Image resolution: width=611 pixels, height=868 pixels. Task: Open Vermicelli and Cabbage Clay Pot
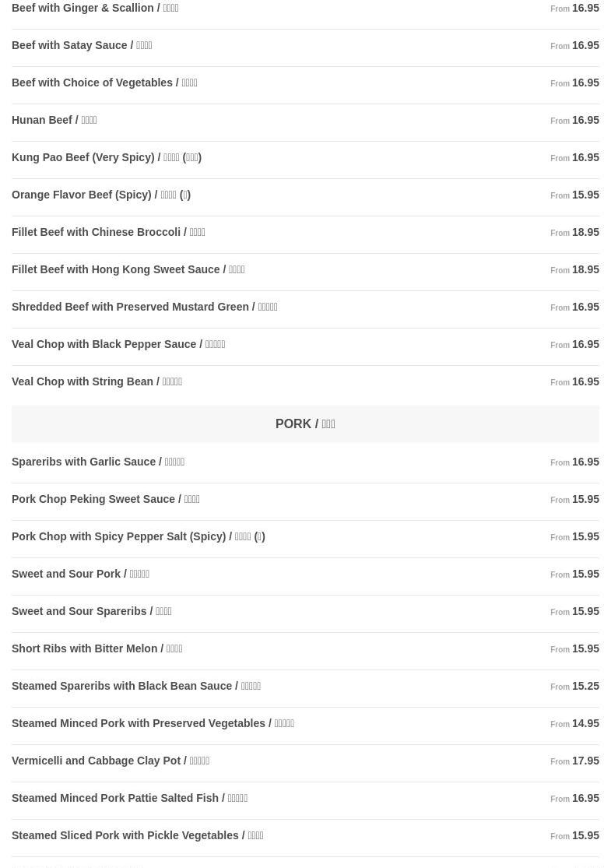click(x=305, y=763)
